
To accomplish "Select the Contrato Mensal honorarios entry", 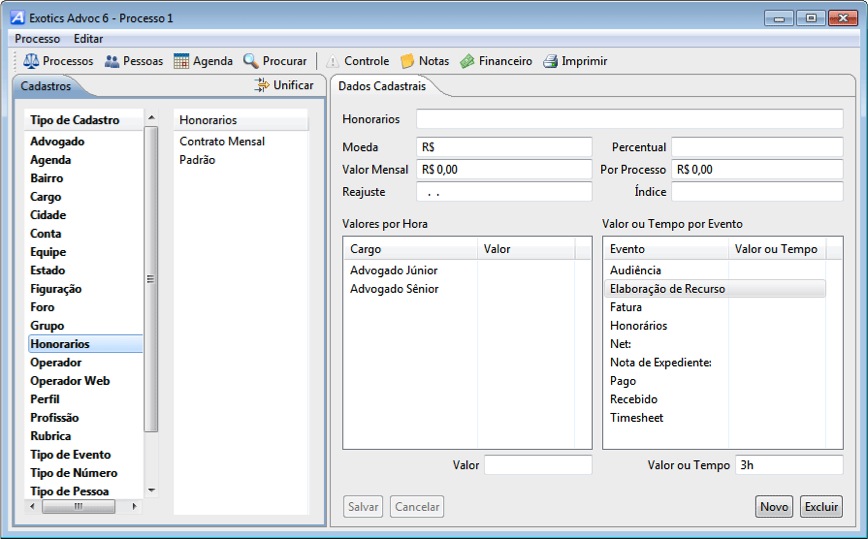I will pos(222,142).
